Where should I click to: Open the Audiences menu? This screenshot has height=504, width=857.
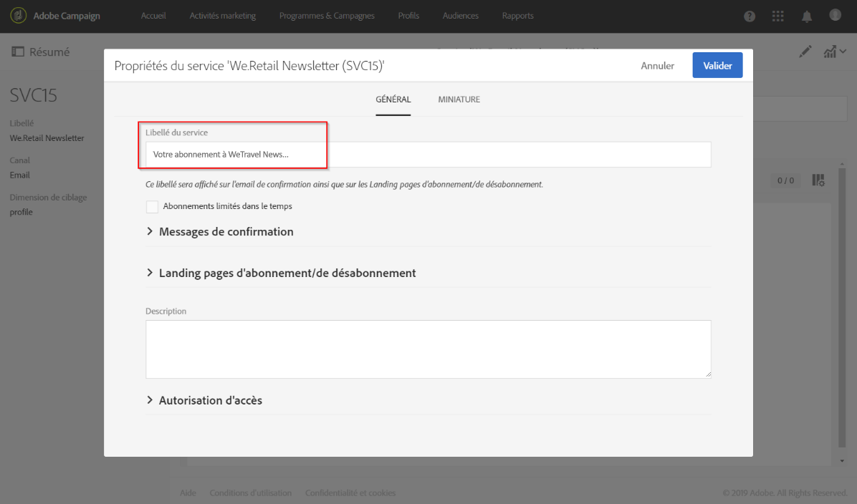460,16
